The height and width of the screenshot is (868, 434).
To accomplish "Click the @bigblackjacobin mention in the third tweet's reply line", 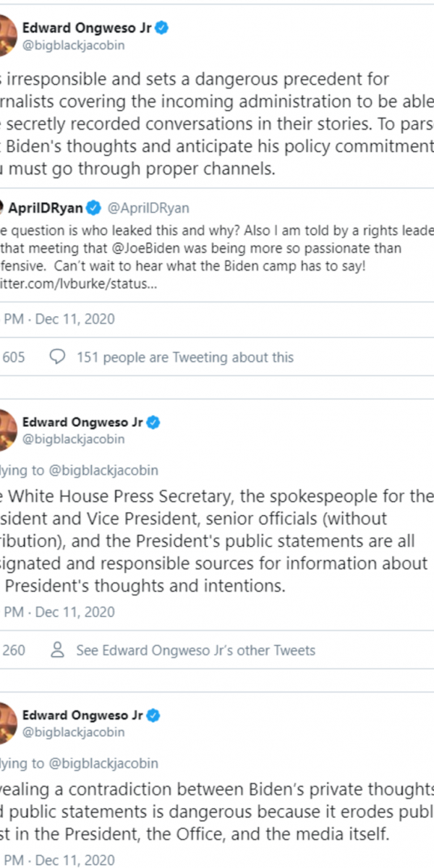I will point(103,763).
